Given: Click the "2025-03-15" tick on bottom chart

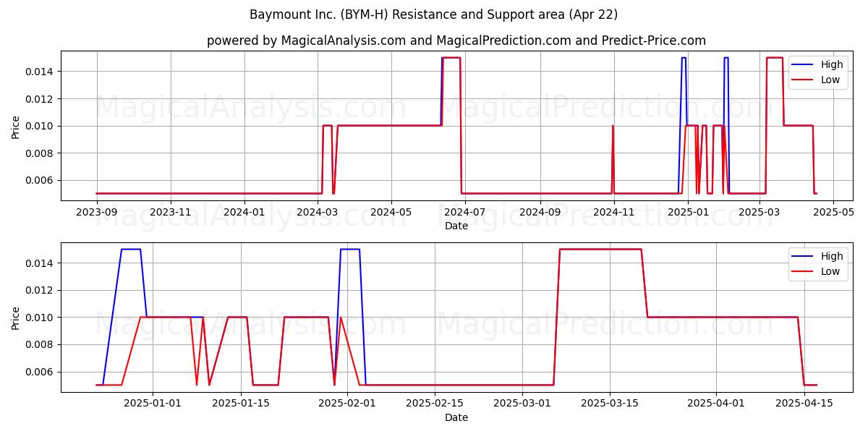Looking at the screenshot, I should (609, 404).
